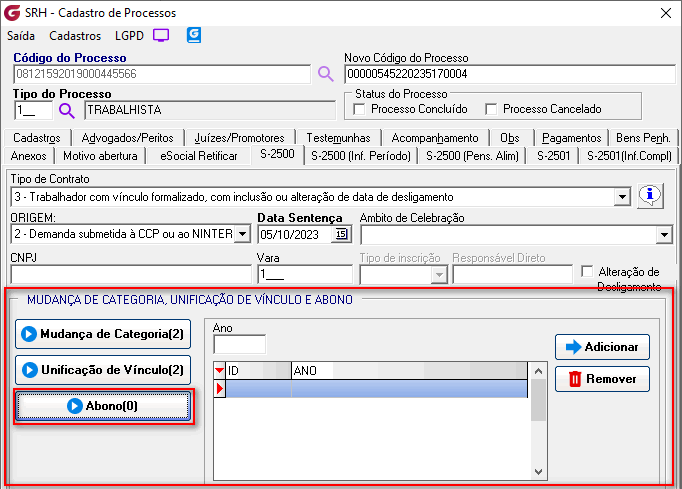This screenshot has height=489, width=682.
Task: Expand the Ambito de Celebração dropdown
Action: [x=665, y=234]
